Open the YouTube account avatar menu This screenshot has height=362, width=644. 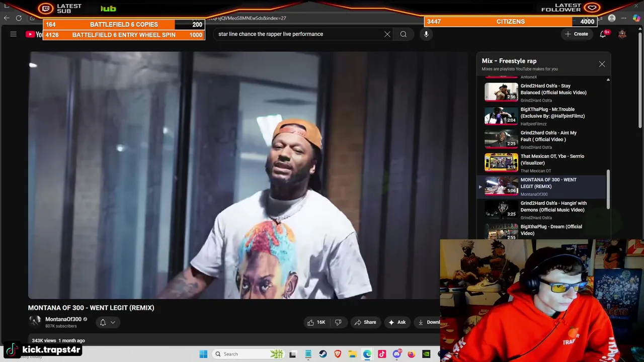coord(622,34)
